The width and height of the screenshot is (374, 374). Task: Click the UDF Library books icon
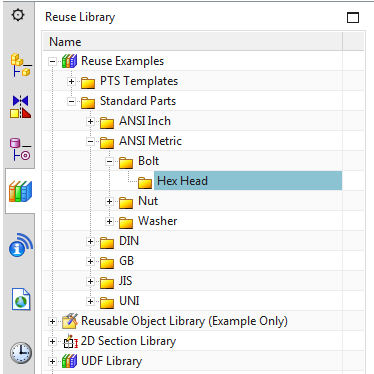[69, 361]
